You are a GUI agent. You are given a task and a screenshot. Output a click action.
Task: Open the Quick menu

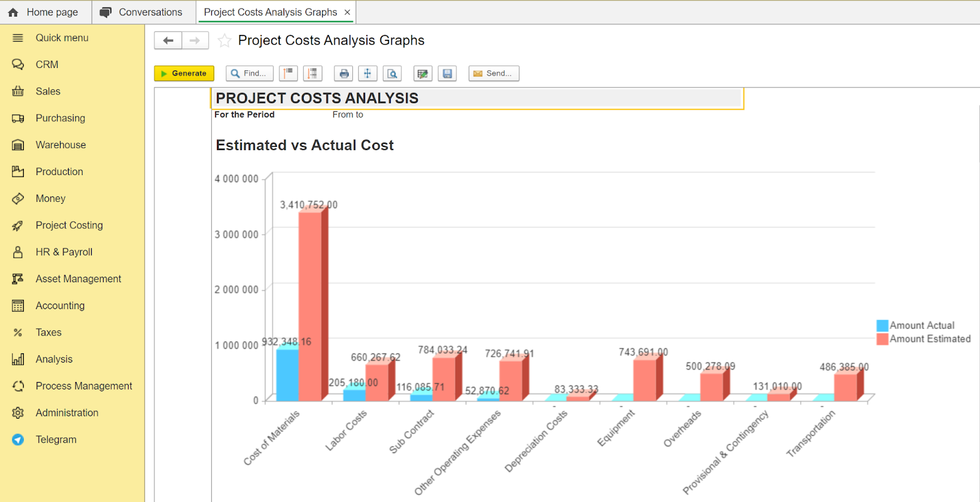61,38
